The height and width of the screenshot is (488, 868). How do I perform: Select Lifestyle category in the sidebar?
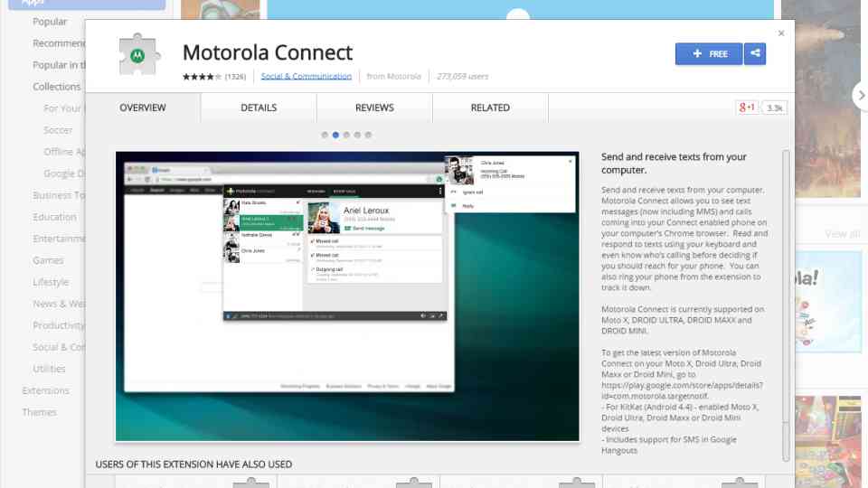pos(51,282)
